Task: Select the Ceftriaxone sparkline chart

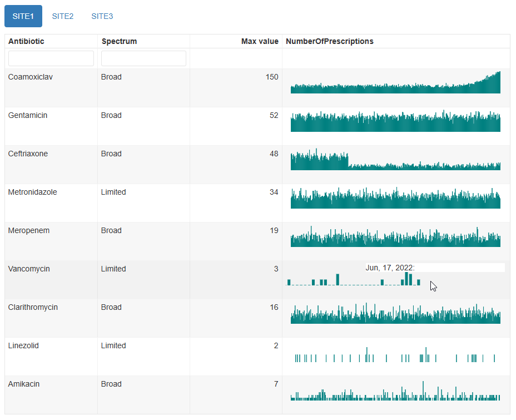Action: [x=395, y=161]
